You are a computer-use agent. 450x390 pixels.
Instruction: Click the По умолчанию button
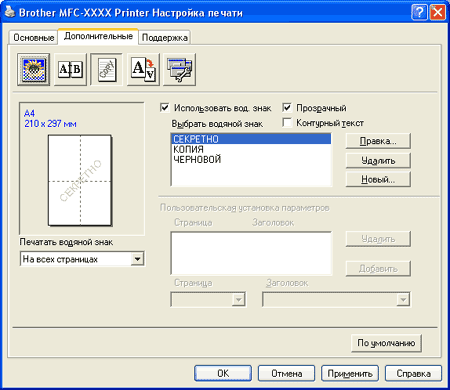386,343
